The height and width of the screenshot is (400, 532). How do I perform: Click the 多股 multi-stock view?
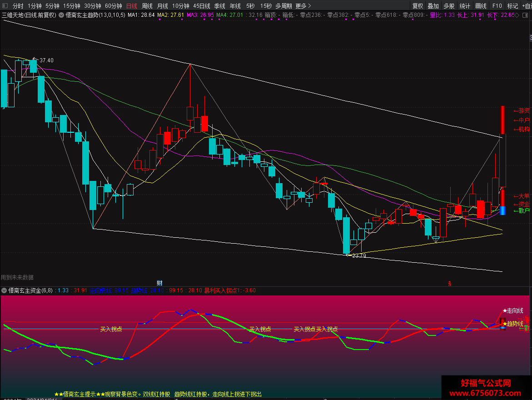(449, 6)
